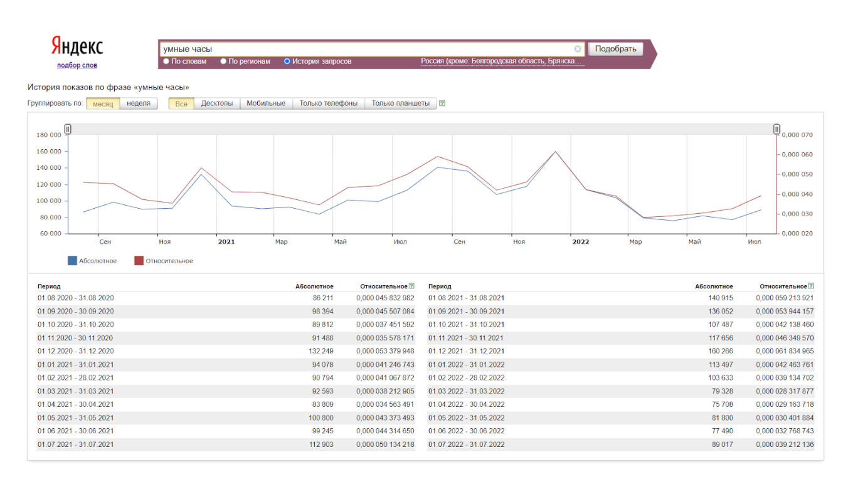Grab the right chart range slider handle
The height and width of the screenshot is (504, 853).
click(777, 129)
